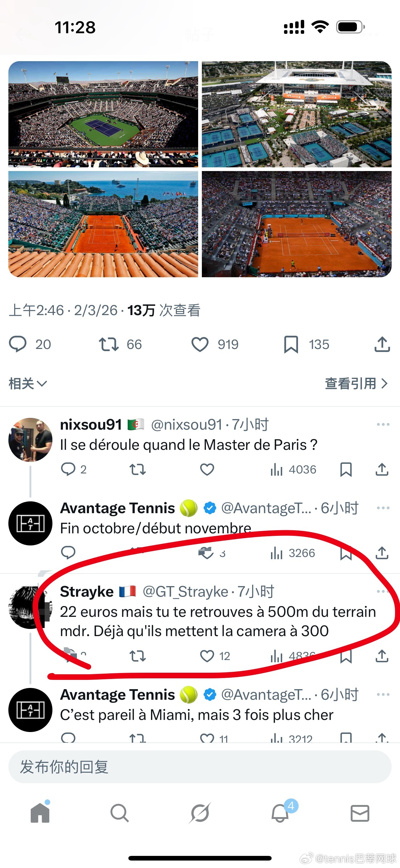Open Strayke's profile via username
Screen dimensions: 400x868
pyautogui.click(x=87, y=591)
